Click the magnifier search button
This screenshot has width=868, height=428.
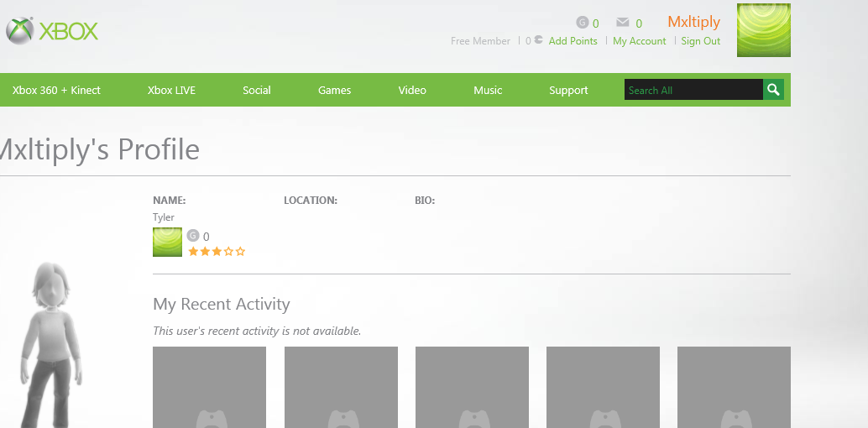click(773, 90)
